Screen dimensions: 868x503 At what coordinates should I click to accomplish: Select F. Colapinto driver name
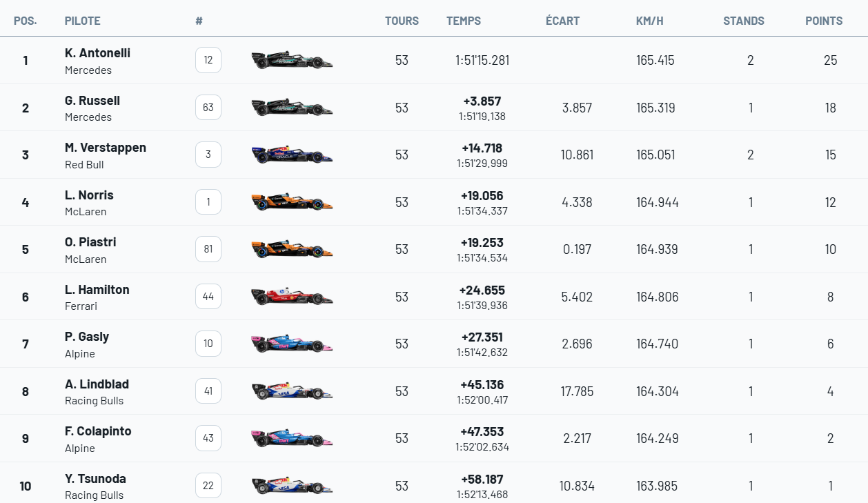98,431
